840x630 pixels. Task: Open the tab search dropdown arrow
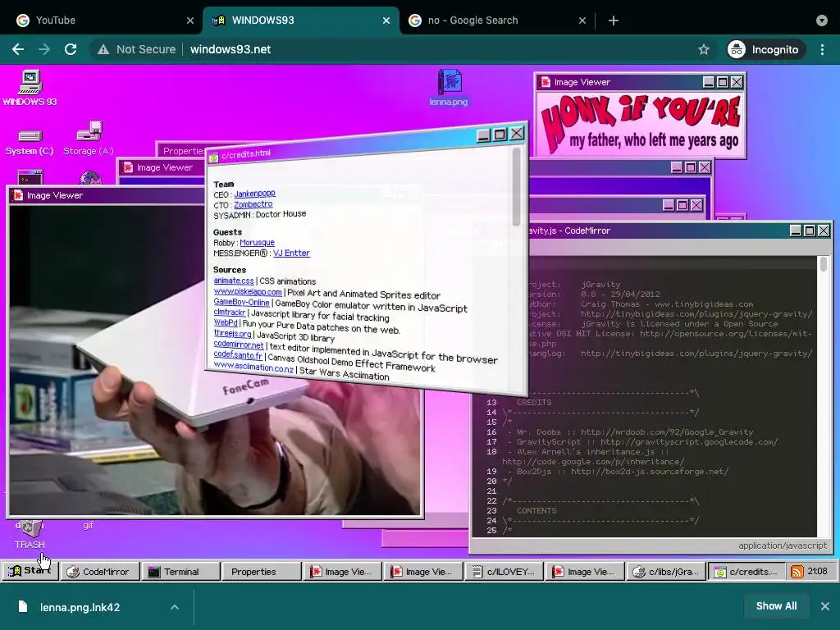[822, 21]
